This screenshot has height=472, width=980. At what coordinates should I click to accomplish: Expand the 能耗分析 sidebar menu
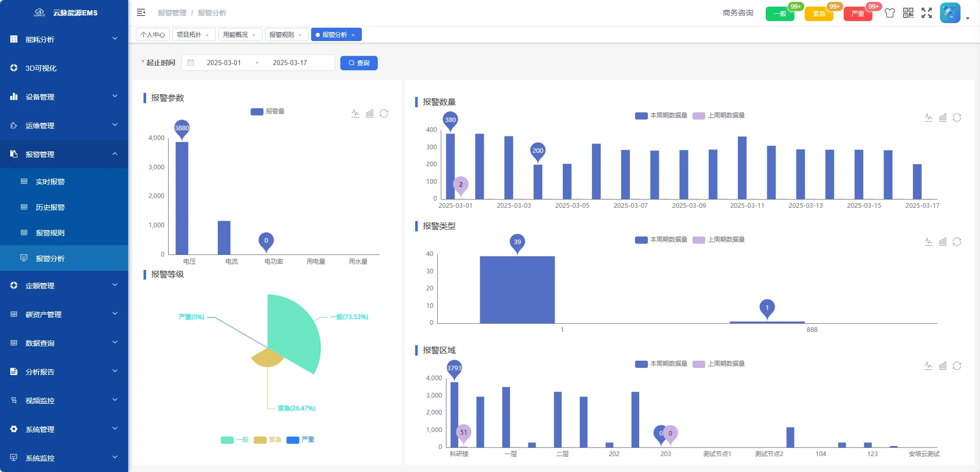pyautogui.click(x=64, y=39)
